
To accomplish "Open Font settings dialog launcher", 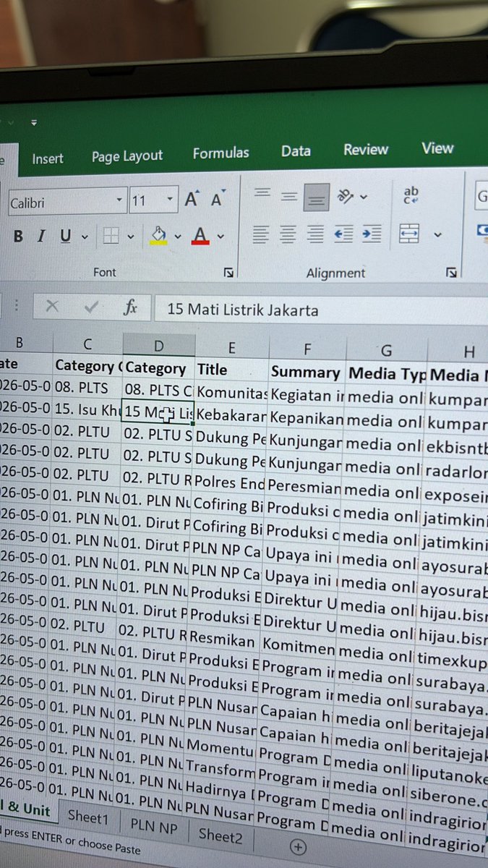I will pos(229,273).
